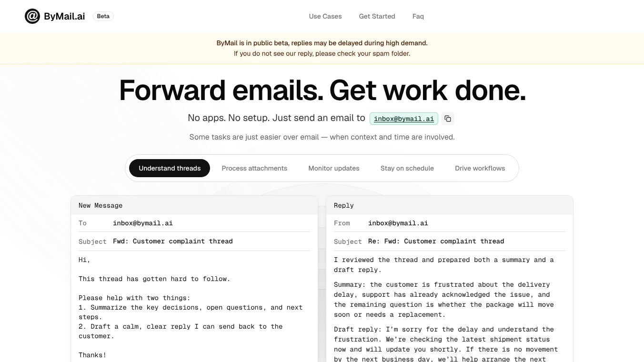644x362 pixels.
Task: Click the 'Summary: the customer is frustrated' paragraph
Action: (444, 300)
